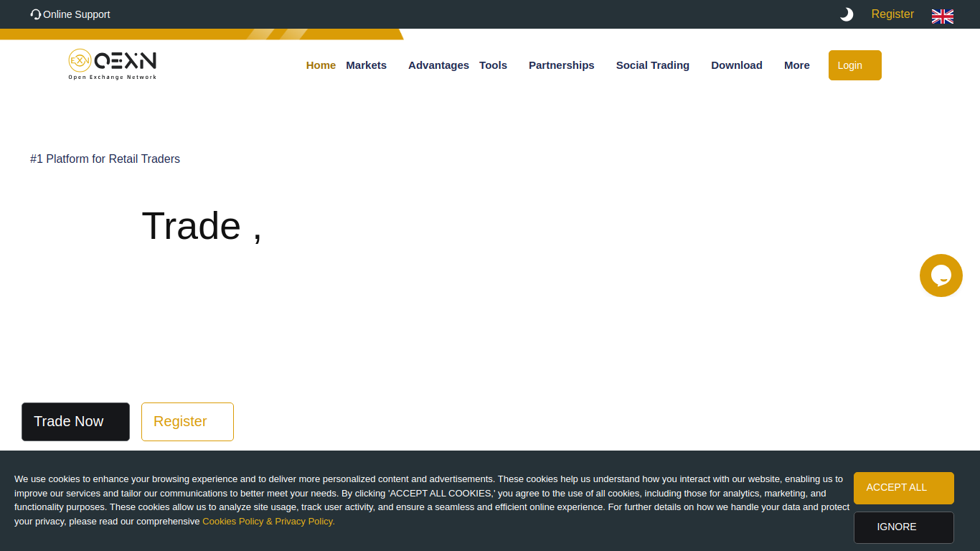Viewport: 980px width, 551px height.
Task: Click the "Trade ," headline text
Action: 202,226
